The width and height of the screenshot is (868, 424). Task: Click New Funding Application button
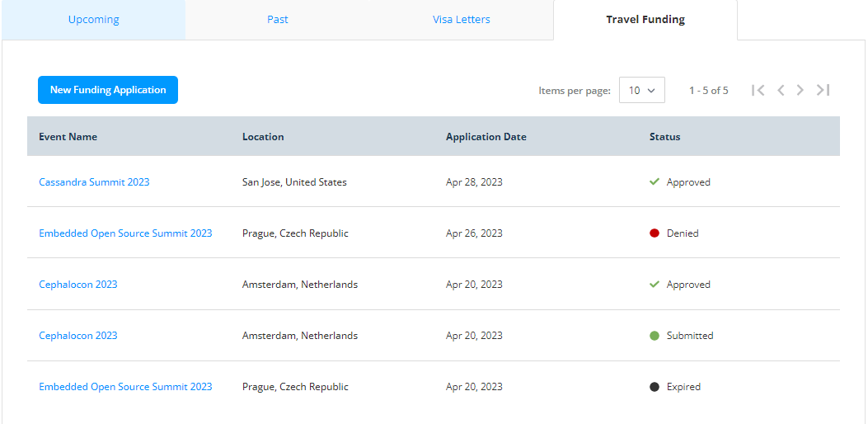pyautogui.click(x=108, y=90)
